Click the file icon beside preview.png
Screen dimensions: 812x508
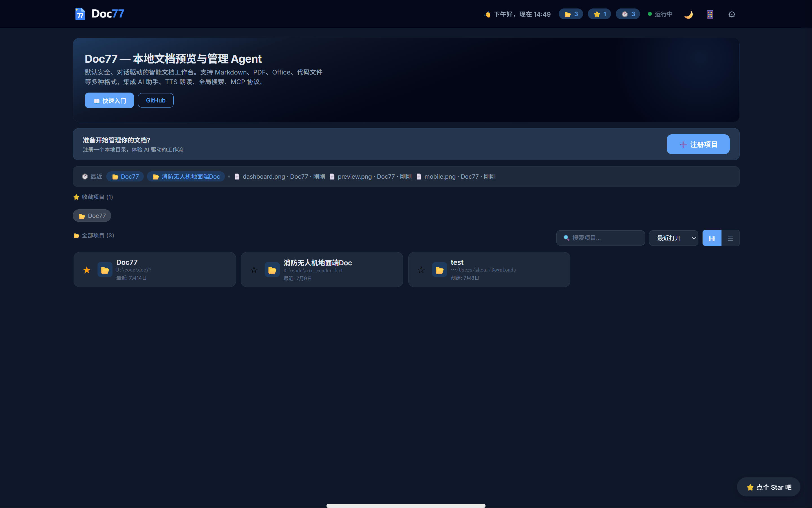pos(332,176)
